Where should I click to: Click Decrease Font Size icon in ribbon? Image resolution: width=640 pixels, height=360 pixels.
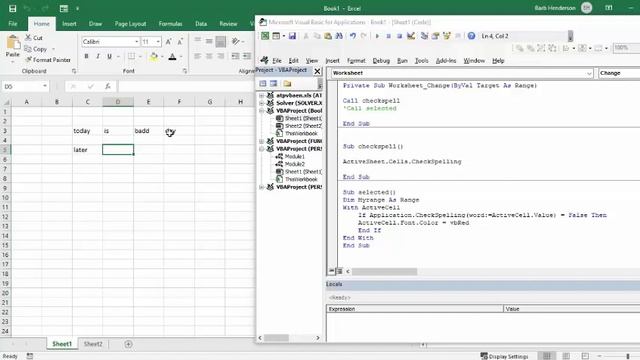coord(180,42)
